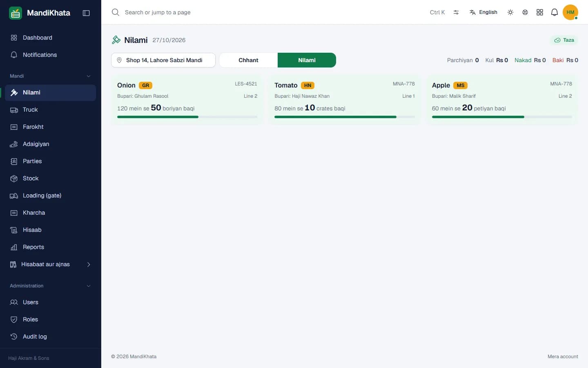The height and width of the screenshot is (368, 588).
Task: Select Shop 14, Lahore Sabzi Mandi dropdown
Action: point(163,60)
